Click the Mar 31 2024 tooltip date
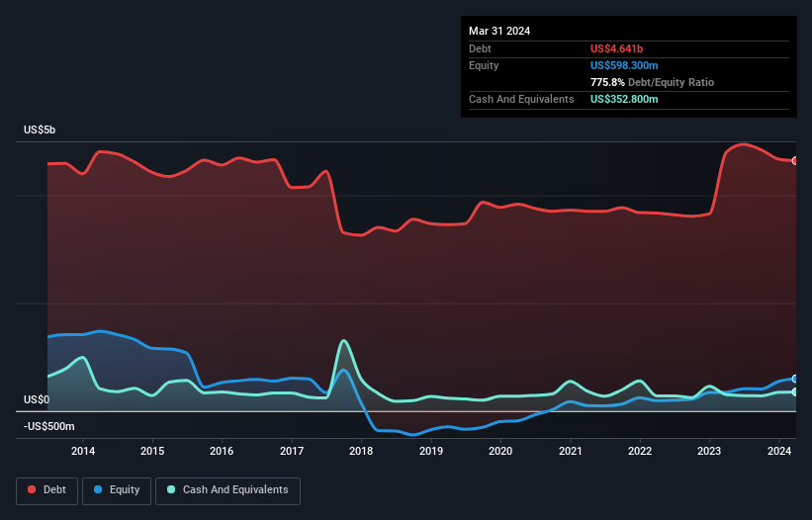The width and height of the screenshot is (812, 520). 499,31
